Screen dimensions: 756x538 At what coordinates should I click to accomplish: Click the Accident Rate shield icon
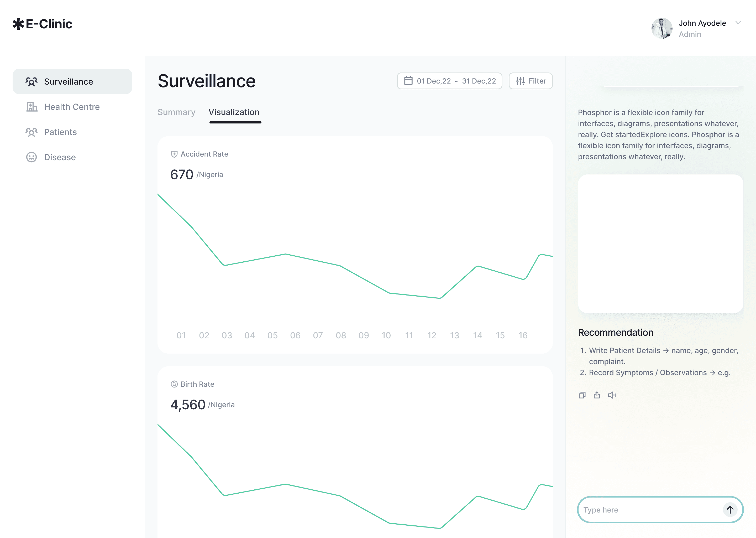pos(174,154)
